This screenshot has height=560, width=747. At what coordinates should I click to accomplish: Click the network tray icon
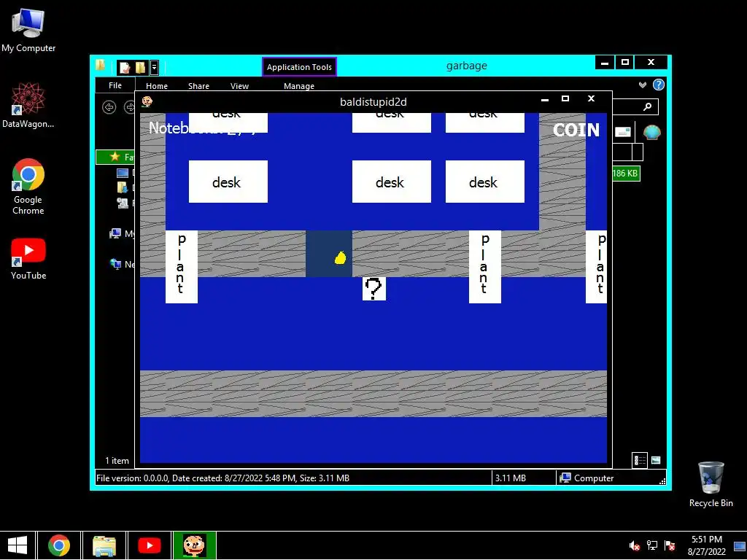651,545
